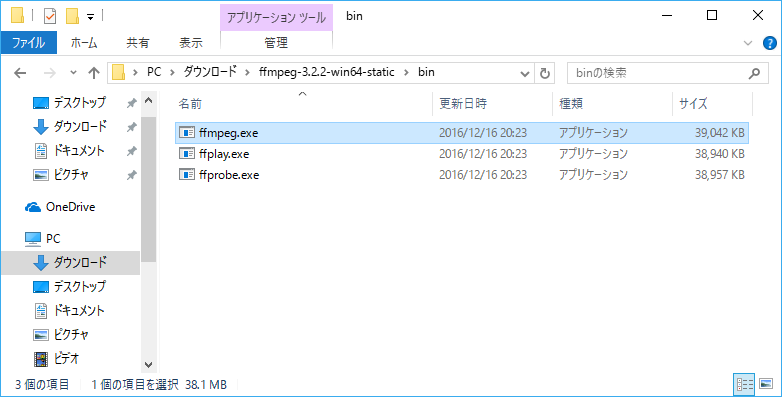Click the ffplay.exe 2016/12/16 20:23 date cell
The width and height of the screenshot is (782, 397).
click(x=483, y=154)
